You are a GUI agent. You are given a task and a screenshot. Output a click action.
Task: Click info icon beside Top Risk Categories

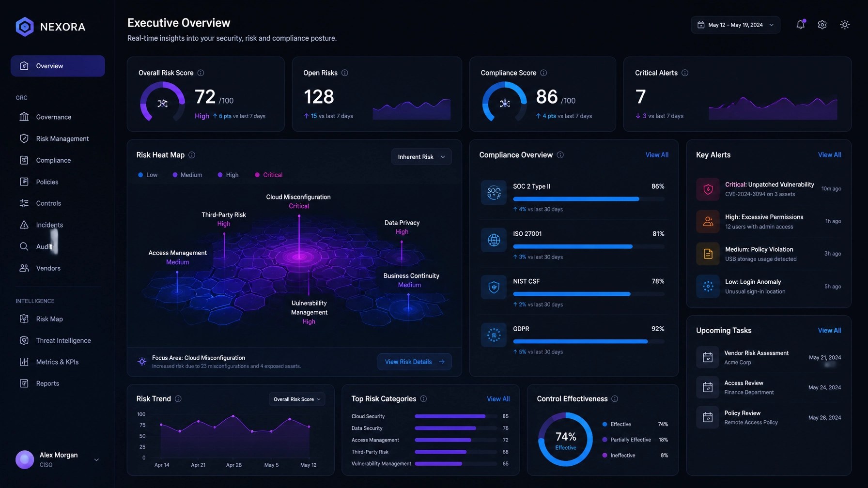click(423, 399)
